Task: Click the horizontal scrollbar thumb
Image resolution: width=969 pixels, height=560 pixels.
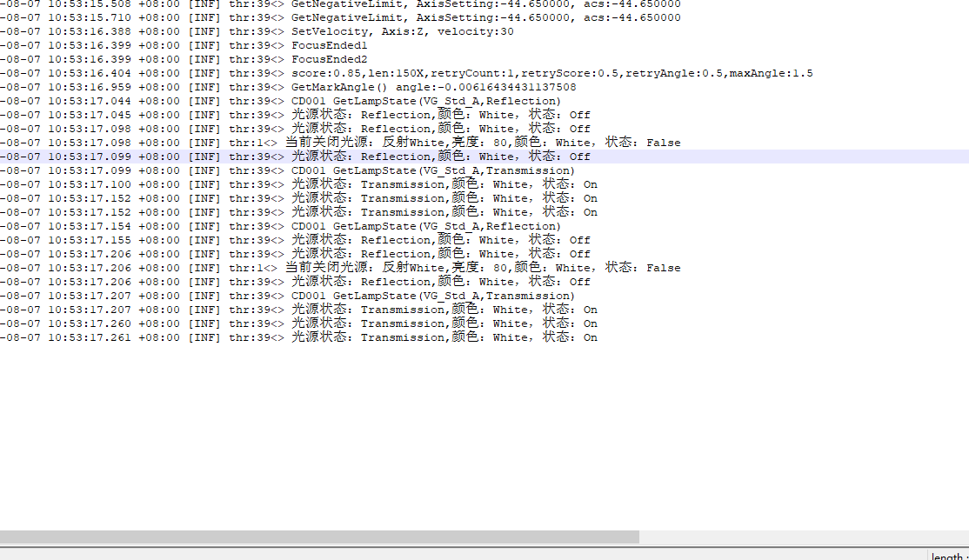Action: (x=319, y=537)
